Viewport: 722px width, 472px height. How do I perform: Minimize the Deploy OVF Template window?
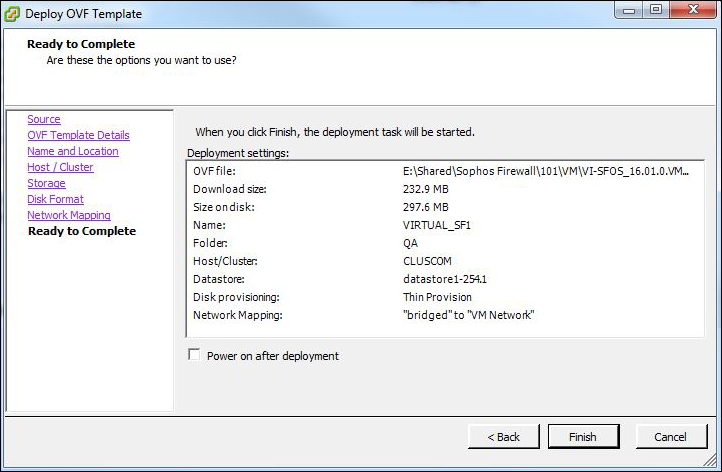click(x=629, y=10)
